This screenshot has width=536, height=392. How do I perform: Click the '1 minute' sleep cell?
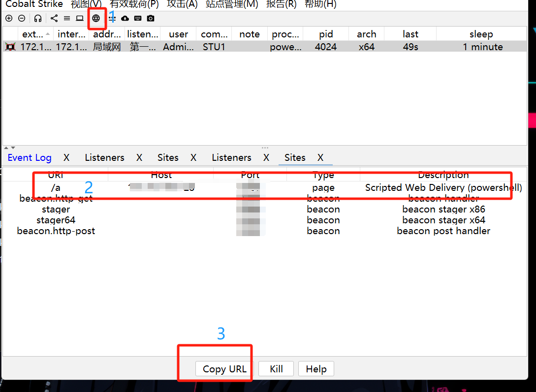pyautogui.click(x=483, y=47)
